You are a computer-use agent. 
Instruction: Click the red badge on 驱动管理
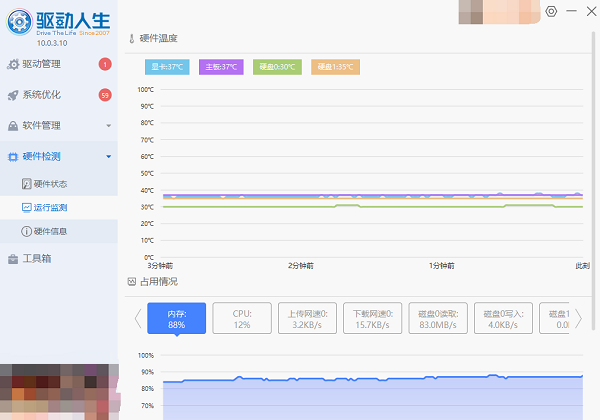coord(105,65)
